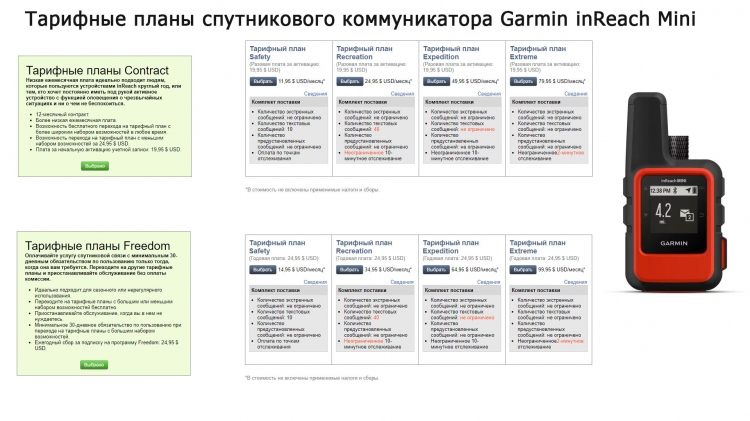Click the tax footnote under the Contract plans table
This screenshot has width=750, height=421.
point(312,190)
